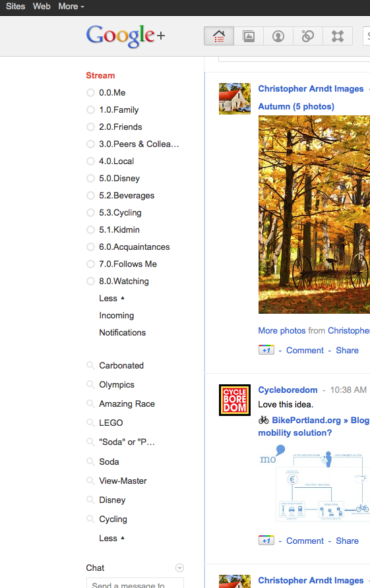Open the Home stream icon
This screenshot has height=588, width=370.
[219, 36]
